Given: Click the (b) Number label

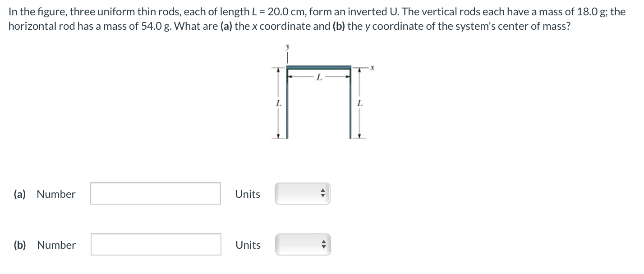Looking at the screenshot, I should tap(56, 245).
